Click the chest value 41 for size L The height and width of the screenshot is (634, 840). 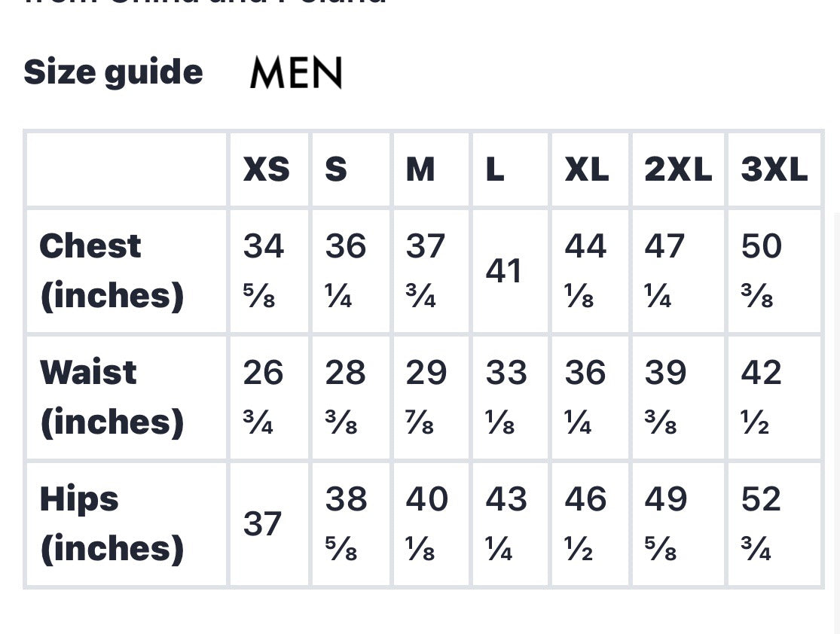coord(503,271)
